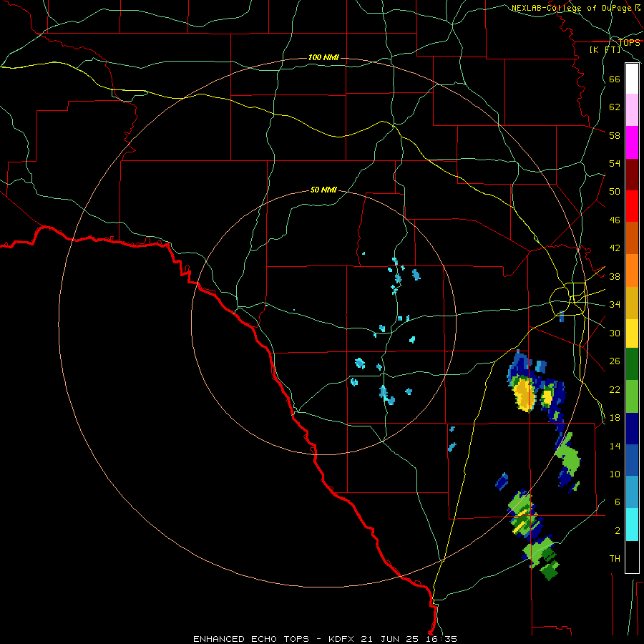Click the legend value '62'

[x=615, y=107]
